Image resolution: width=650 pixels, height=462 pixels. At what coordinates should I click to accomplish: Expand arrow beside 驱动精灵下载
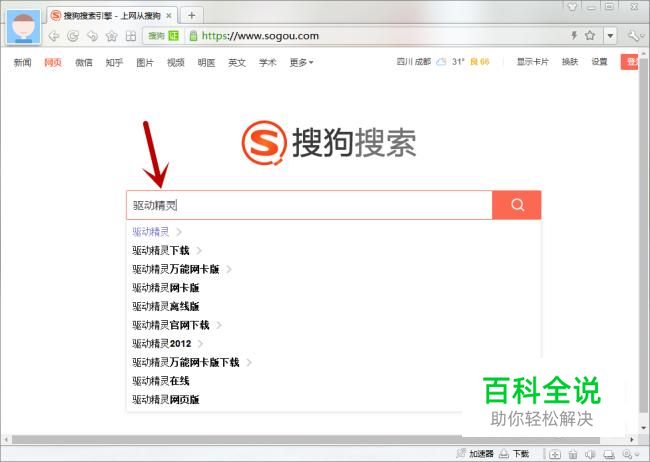pos(199,250)
